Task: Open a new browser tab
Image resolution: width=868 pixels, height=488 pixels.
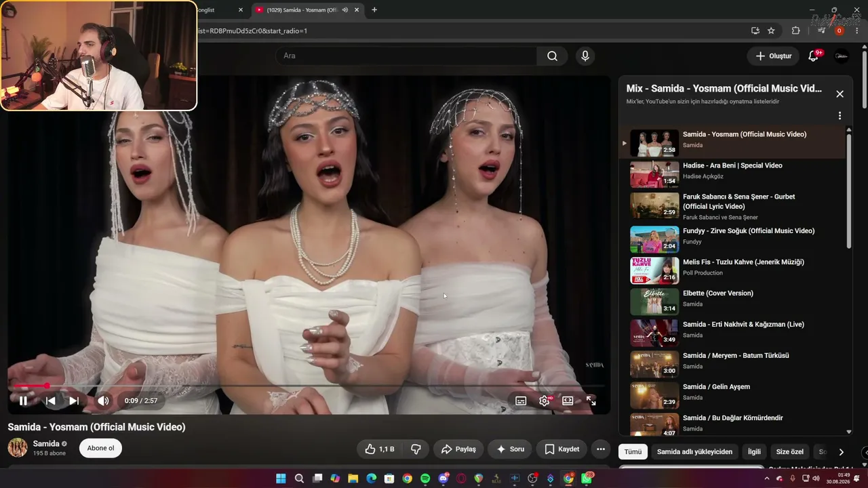Action: 374,10
